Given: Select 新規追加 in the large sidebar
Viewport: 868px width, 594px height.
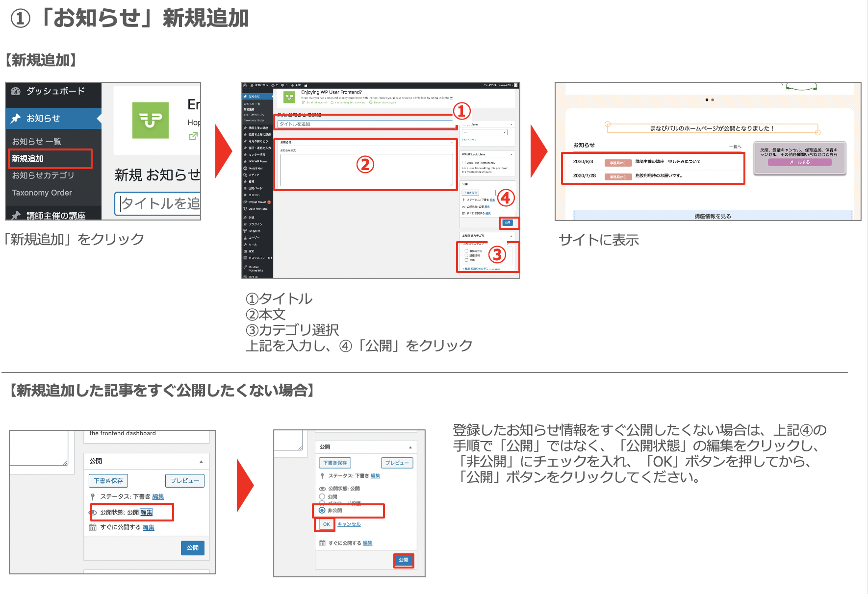Looking at the screenshot, I should [27, 158].
